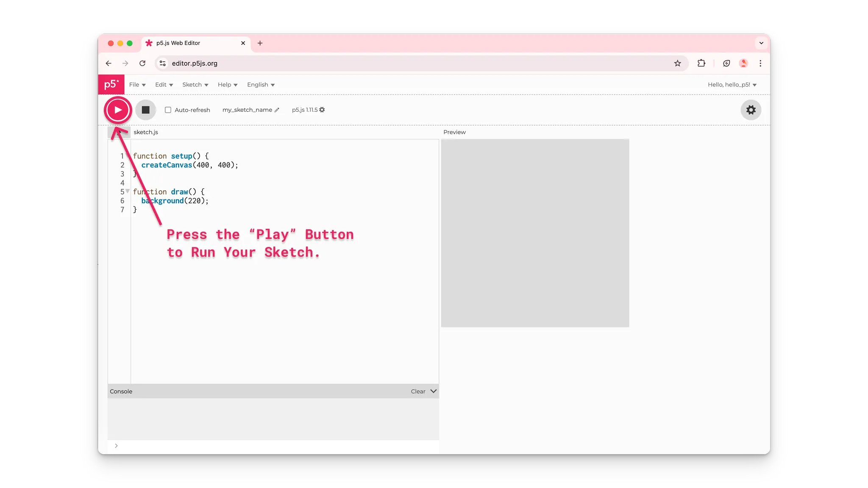The image size is (868, 488).
Task: Collapse the console with the chevron
Action: pyautogui.click(x=433, y=391)
